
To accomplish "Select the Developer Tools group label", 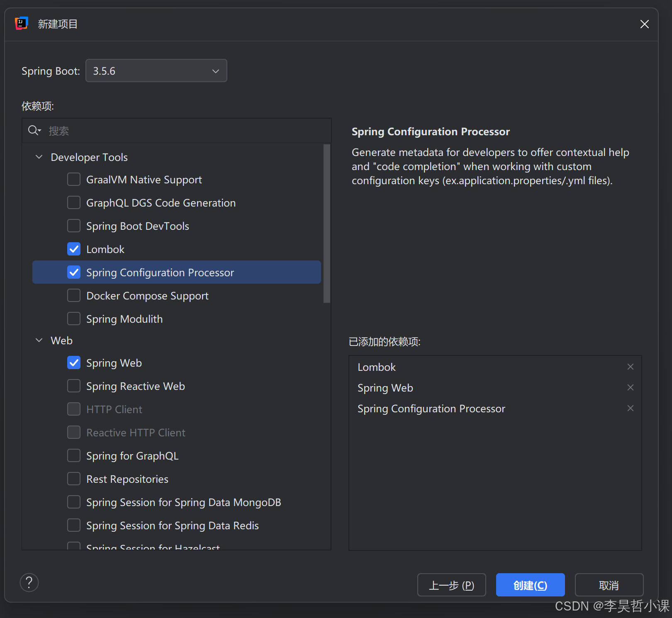I will 89,157.
